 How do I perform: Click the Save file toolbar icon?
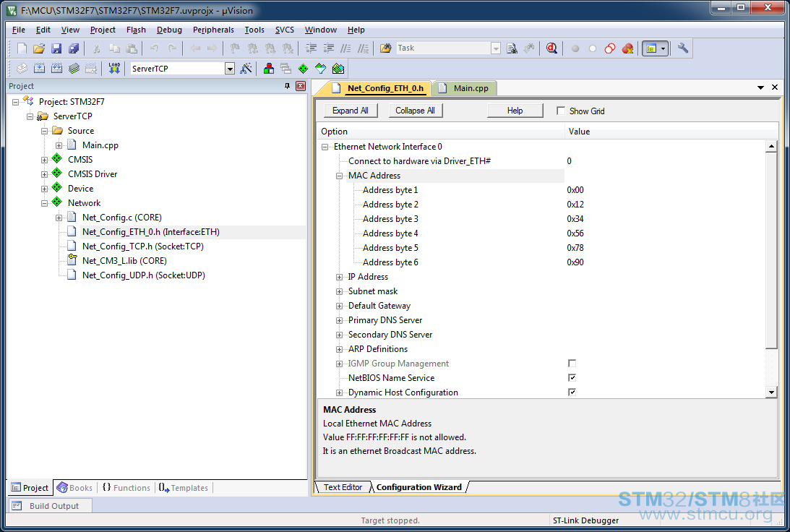click(x=56, y=48)
